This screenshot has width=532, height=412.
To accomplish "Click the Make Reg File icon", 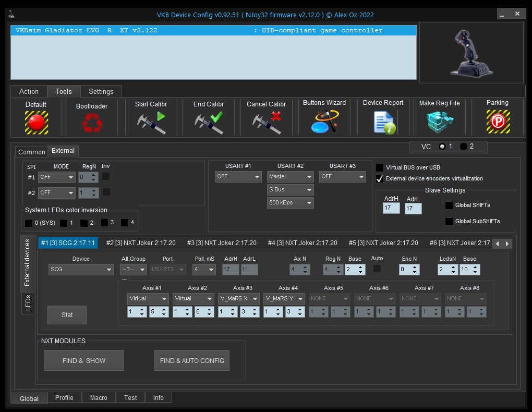I will (440, 123).
